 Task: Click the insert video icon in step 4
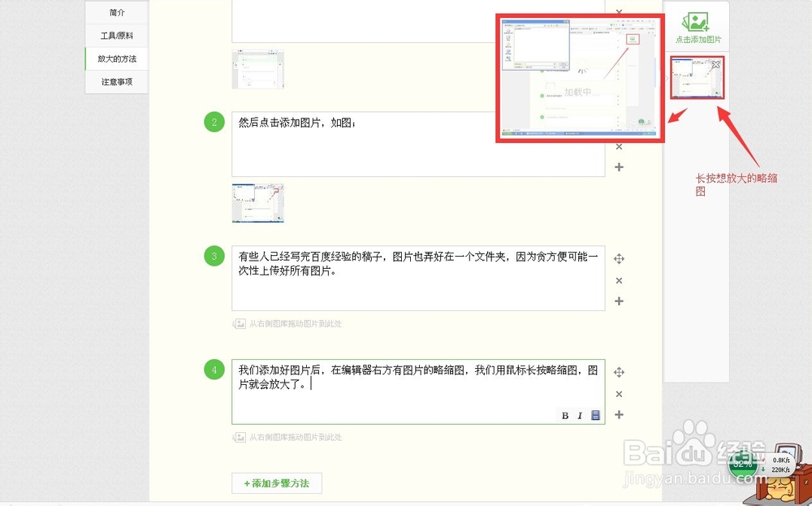(595, 415)
